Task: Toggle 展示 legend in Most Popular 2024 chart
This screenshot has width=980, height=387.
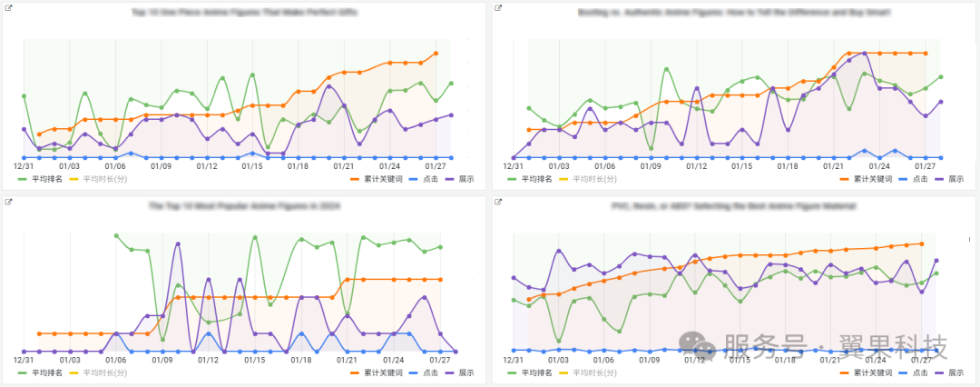Action: click(x=466, y=372)
